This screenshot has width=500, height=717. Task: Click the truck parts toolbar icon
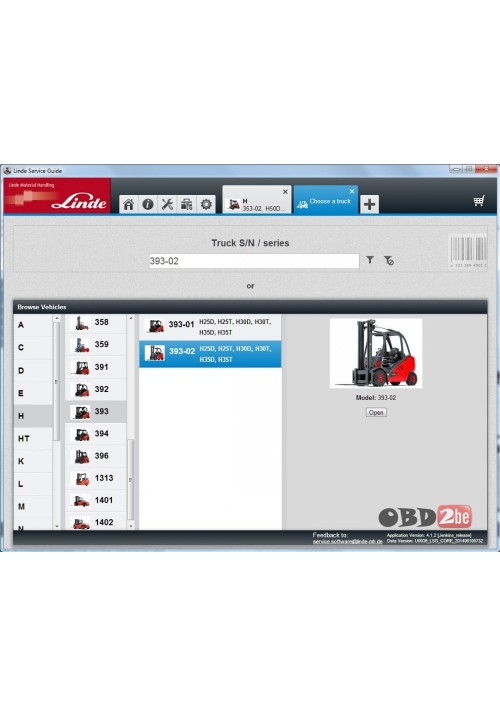[186, 204]
